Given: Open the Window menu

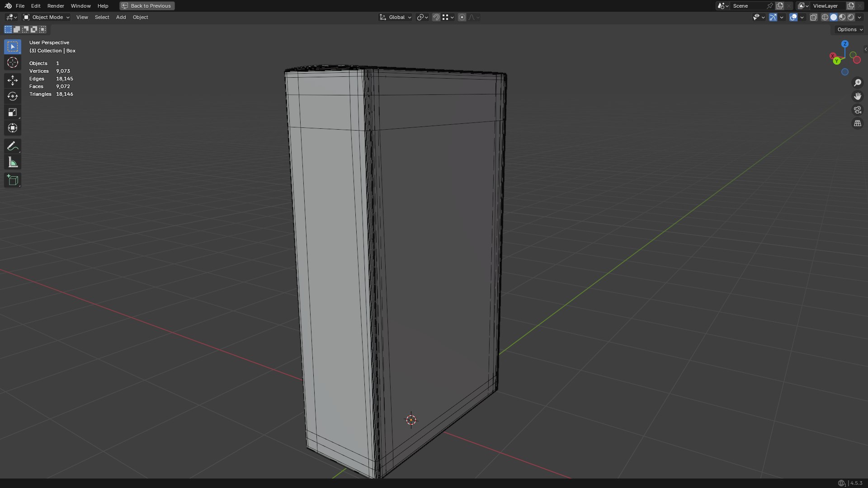Looking at the screenshot, I should coord(80,6).
